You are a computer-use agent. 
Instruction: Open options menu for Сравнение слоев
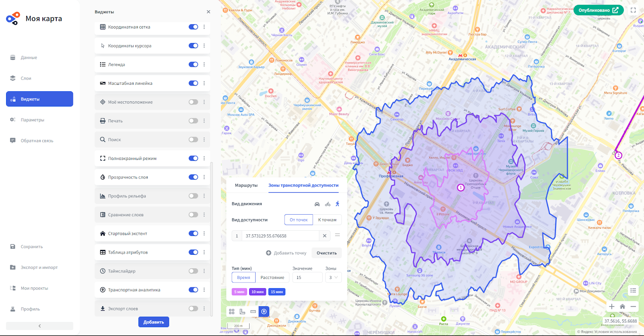[204, 215]
